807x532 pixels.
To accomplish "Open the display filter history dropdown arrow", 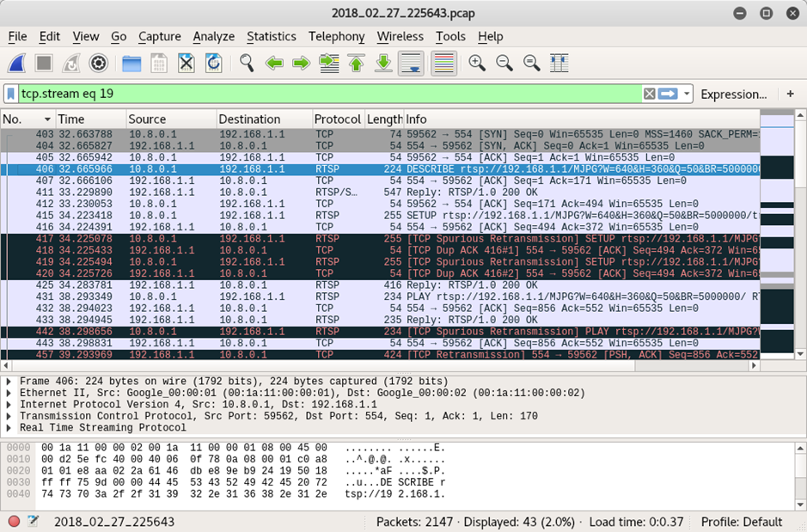I will (x=688, y=94).
